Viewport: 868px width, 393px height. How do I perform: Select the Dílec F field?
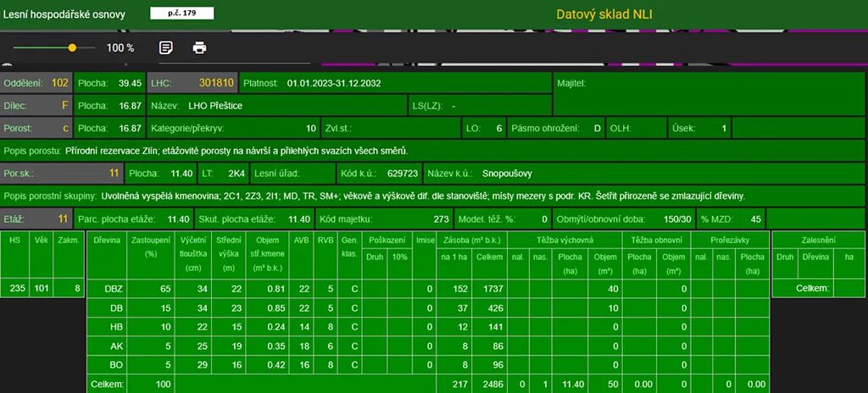36,106
